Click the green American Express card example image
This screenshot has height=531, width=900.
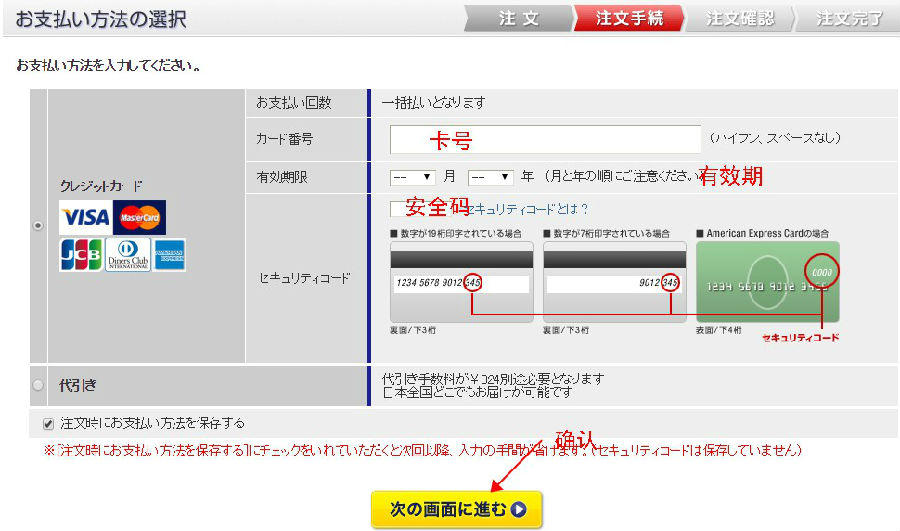point(768,281)
